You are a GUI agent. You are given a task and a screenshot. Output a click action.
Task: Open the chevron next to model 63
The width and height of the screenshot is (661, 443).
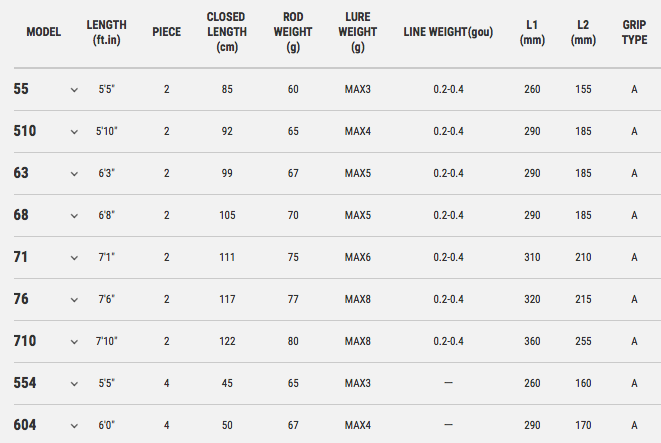coord(74,174)
